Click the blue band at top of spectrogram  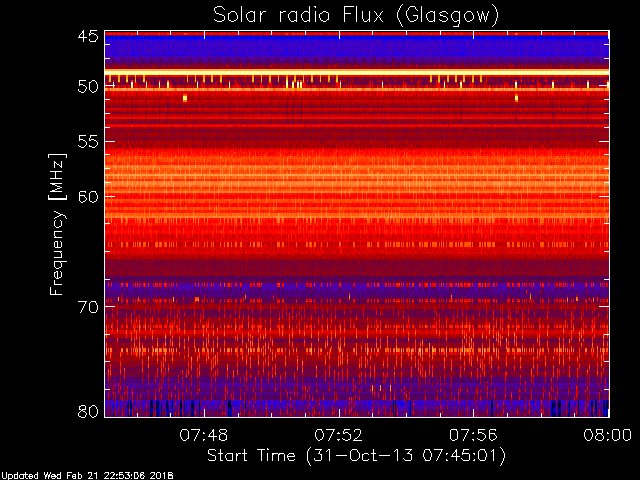(356, 50)
